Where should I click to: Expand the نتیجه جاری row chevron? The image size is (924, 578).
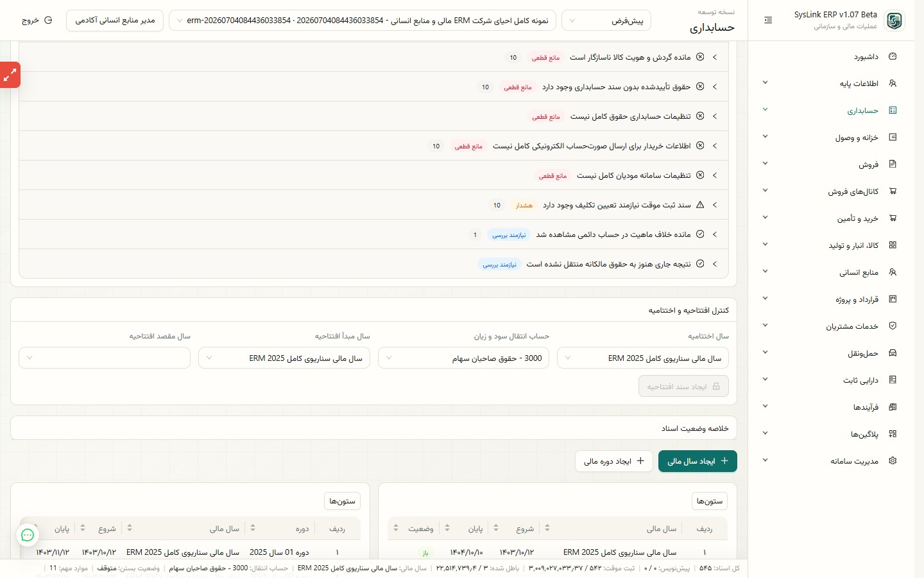(715, 264)
